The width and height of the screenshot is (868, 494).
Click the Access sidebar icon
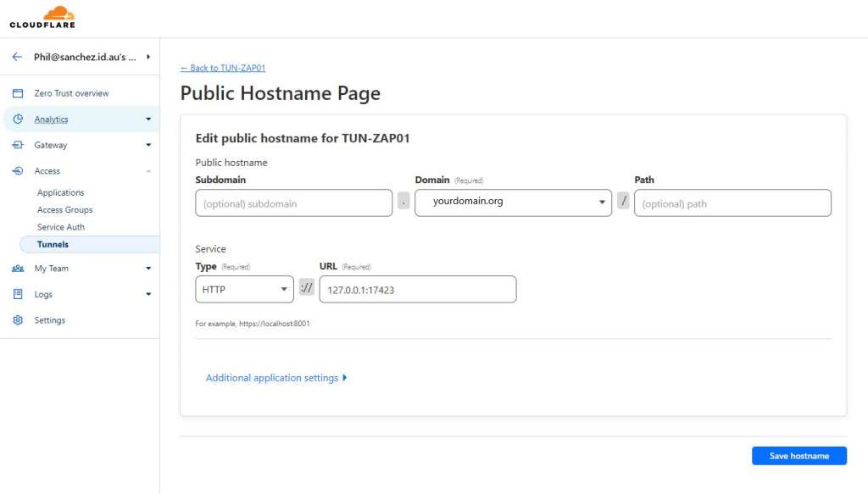coord(18,171)
